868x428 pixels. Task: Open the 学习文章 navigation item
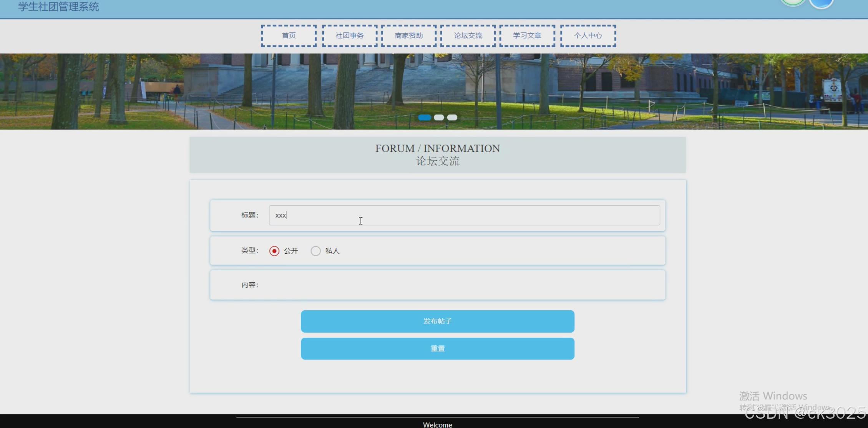coord(527,36)
